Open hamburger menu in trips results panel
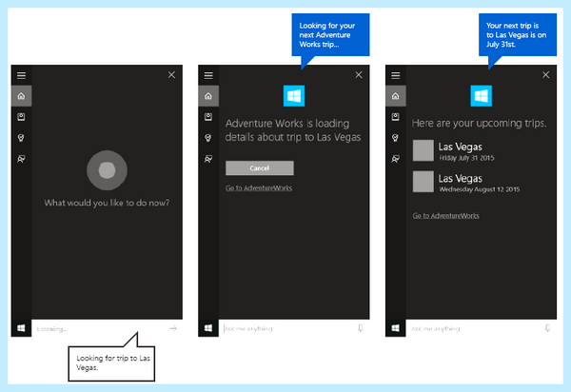 [396, 75]
